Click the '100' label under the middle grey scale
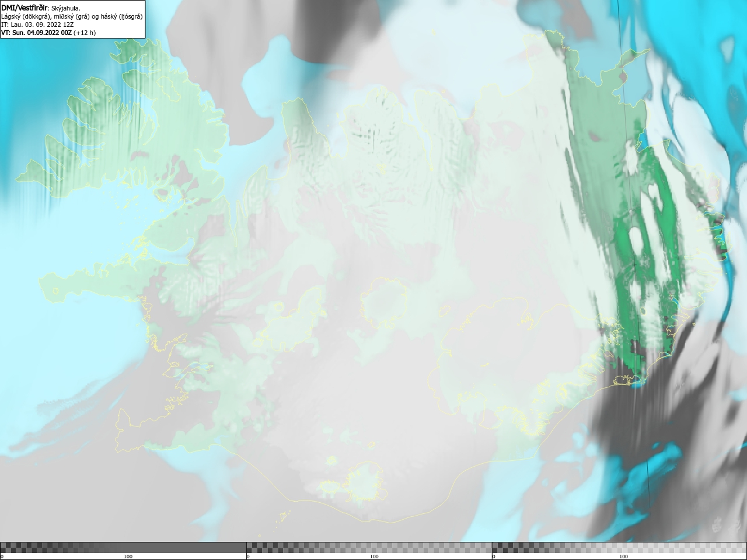The width and height of the screenshot is (747, 560). (374, 556)
